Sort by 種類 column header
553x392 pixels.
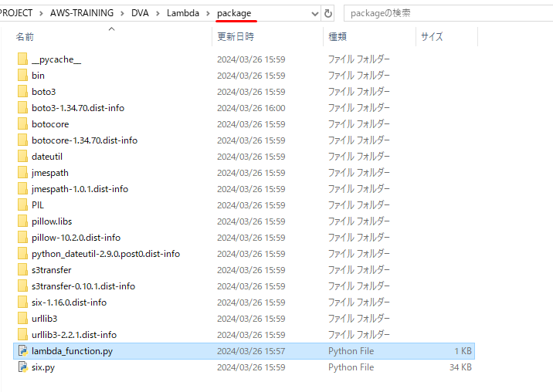tap(338, 36)
